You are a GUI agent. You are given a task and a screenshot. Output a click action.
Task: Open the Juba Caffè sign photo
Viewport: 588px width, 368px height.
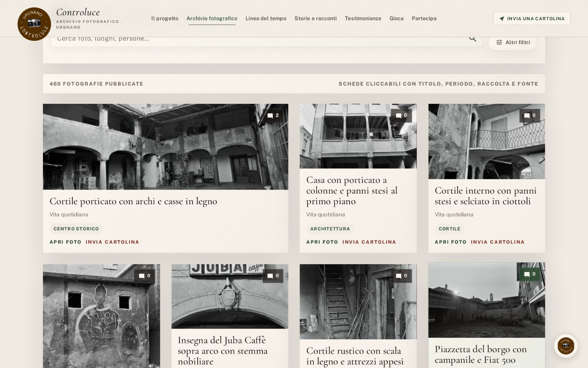pos(230,296)
